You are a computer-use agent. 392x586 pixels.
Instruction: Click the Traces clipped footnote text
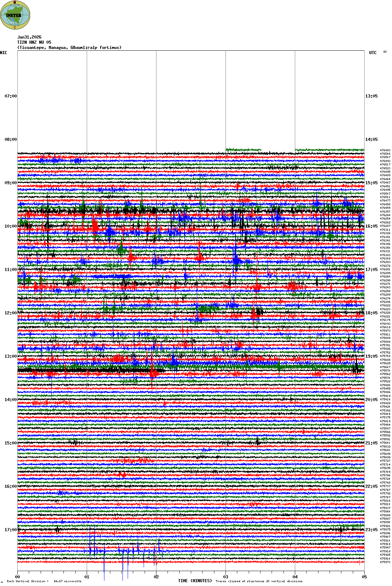[x=259, y=581]
